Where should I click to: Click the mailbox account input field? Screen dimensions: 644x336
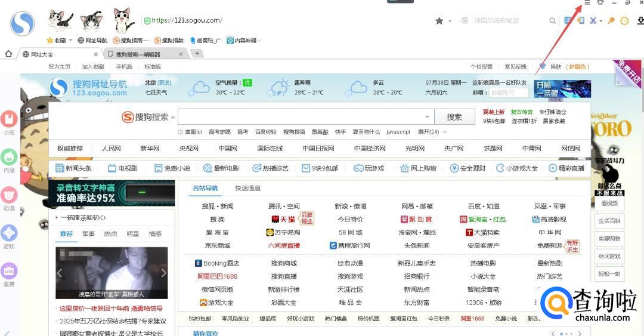tap(509, 93)
